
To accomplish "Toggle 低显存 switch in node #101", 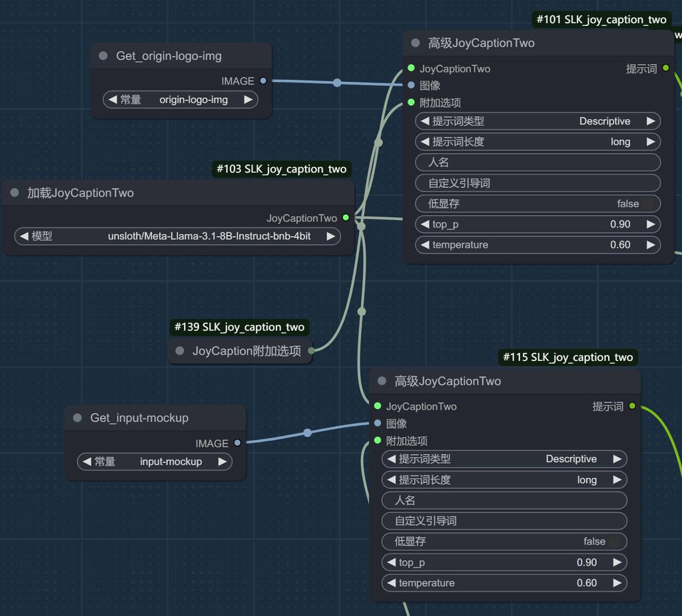I will click(x=649, y=204).
